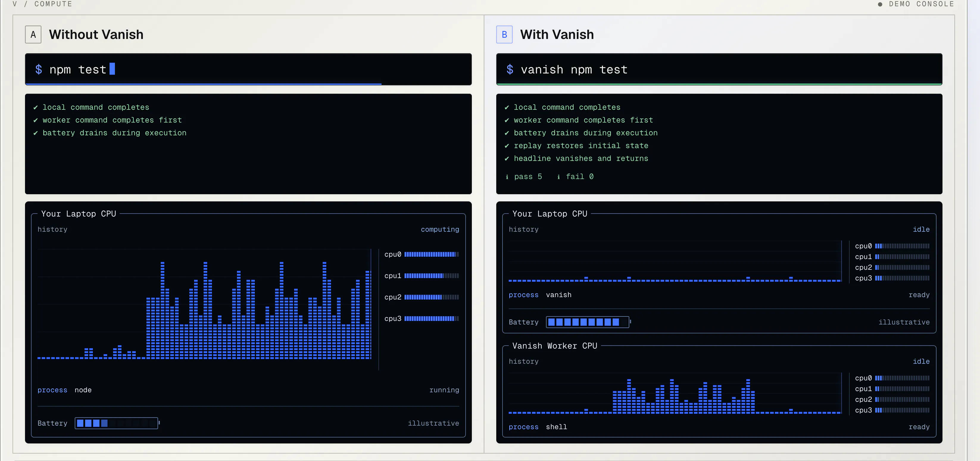This screenshot has height=461, width=980.
Task: Click the 'vanish' process name
Action: pos(558,295)
